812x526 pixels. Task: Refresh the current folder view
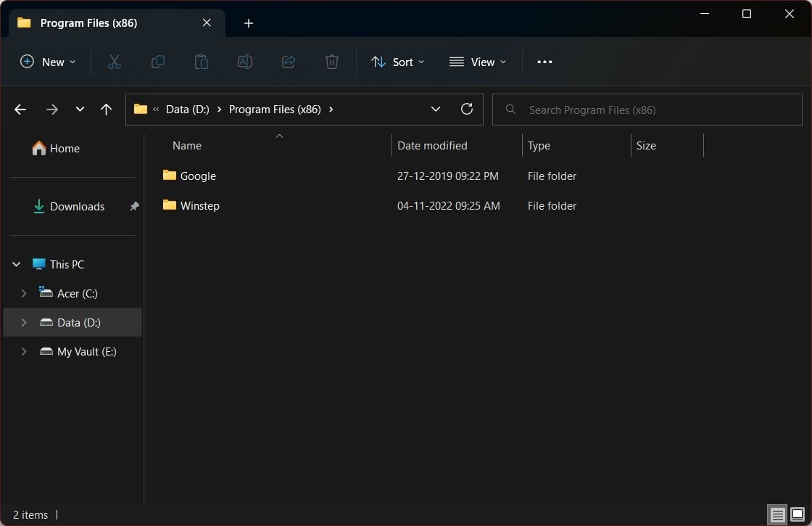pyautogui.click(x=467, y=109)
